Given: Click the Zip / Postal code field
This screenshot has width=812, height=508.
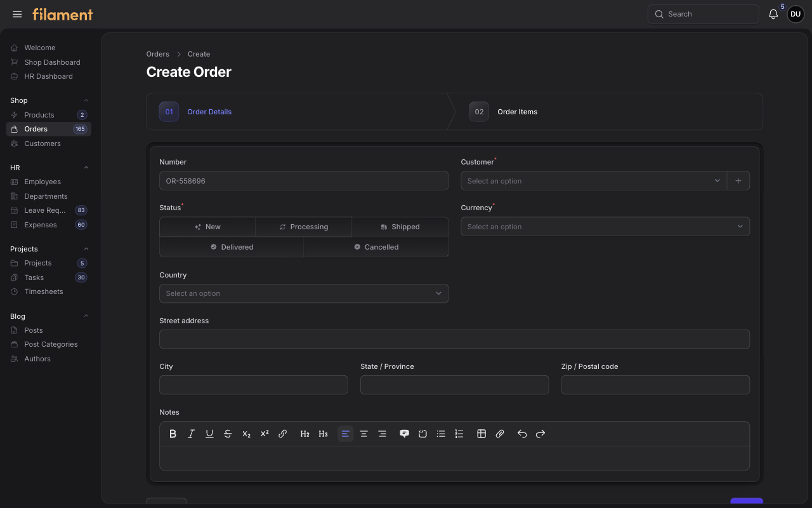Looking at the screenshot, I should pyautogui.click(x=655, y=385).
